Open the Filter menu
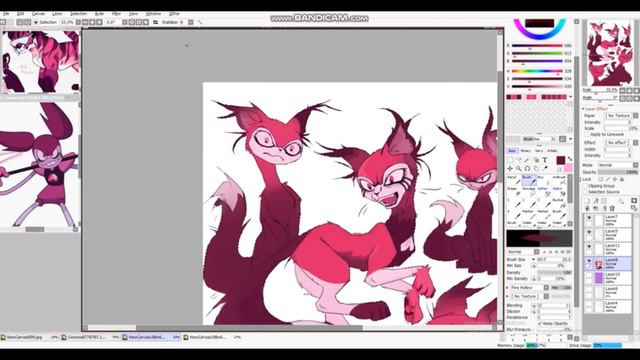Image resolution: width=640 pixels, height=360 pixels. [x=116, y=14]
